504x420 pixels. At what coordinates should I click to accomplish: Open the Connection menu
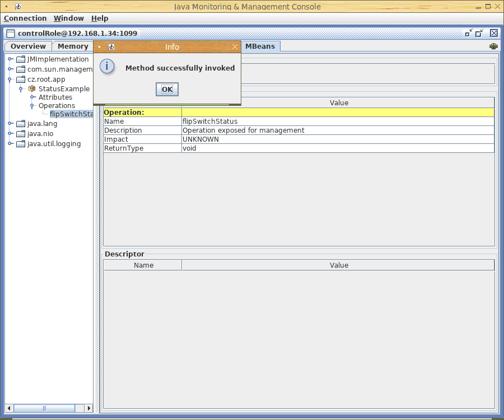(25, 18)
